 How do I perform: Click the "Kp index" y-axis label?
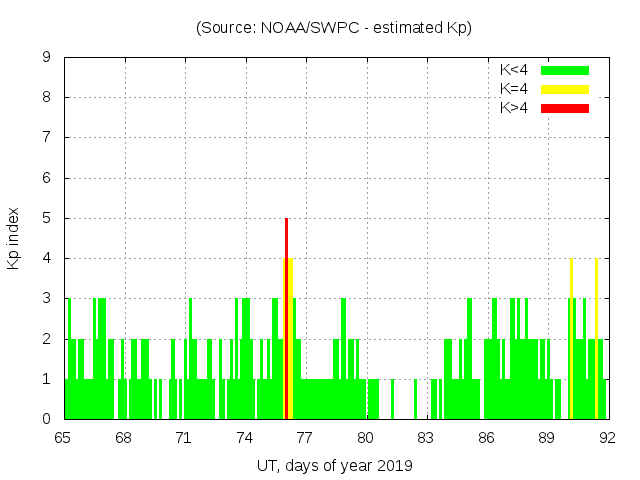tap(14, 238)
